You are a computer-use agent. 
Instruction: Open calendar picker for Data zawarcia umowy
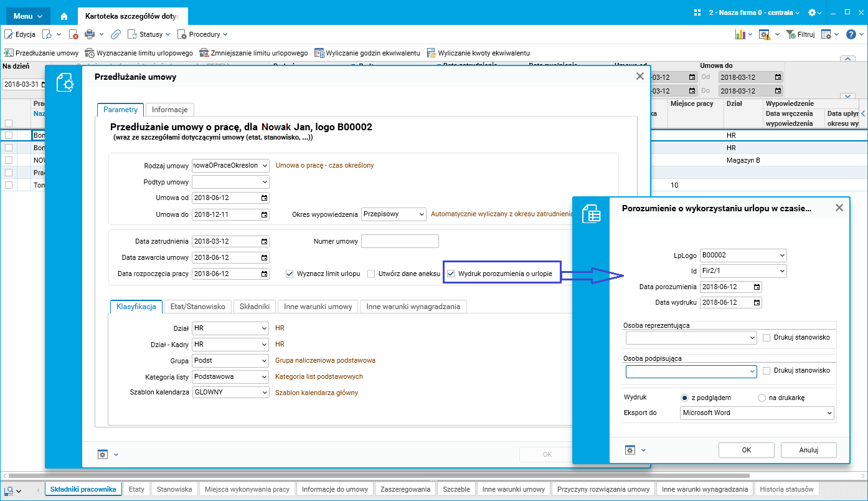[264, 257]
